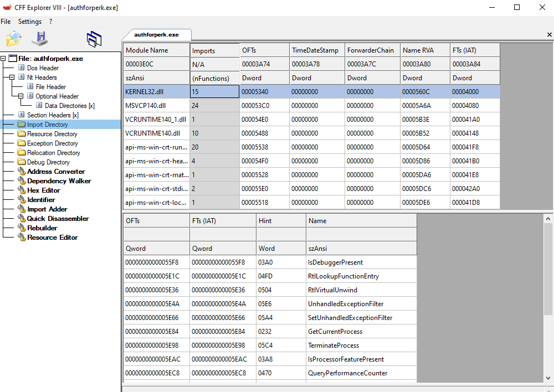Select the MSVCP140.dll module row
The height and width of the screenshot is (392, 554).
point(146,105)
